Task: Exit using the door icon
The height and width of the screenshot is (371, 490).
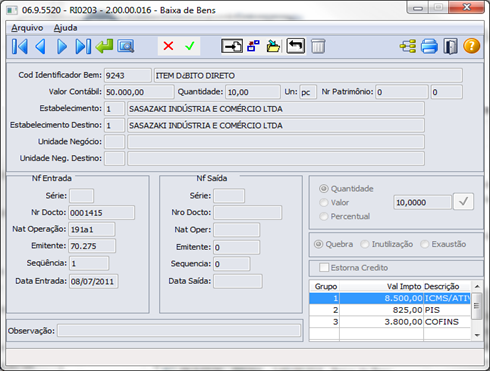Action: point(450,46)
